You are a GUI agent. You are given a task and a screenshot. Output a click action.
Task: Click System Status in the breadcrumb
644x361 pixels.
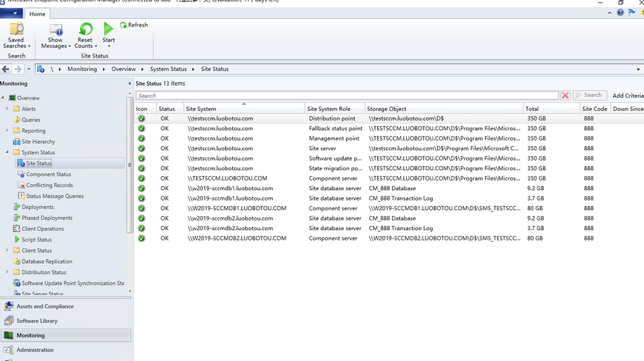click(168, 69)
